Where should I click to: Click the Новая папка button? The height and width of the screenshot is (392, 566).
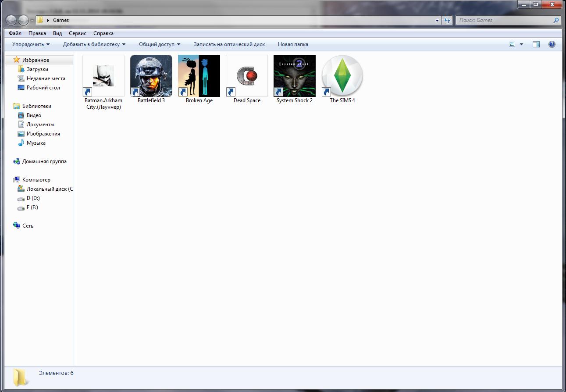pyautogui.click(x=293, y=44)
